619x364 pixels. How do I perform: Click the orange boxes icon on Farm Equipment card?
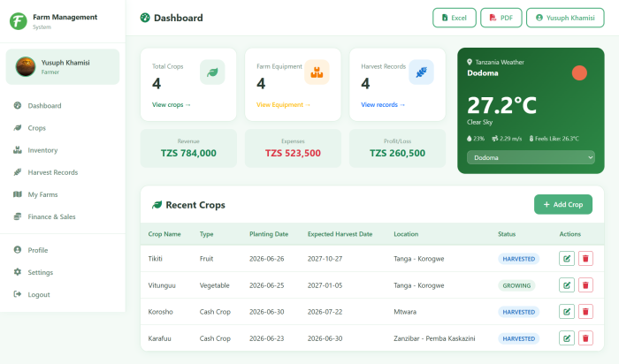pyautogui.click(x=317, y=72)
